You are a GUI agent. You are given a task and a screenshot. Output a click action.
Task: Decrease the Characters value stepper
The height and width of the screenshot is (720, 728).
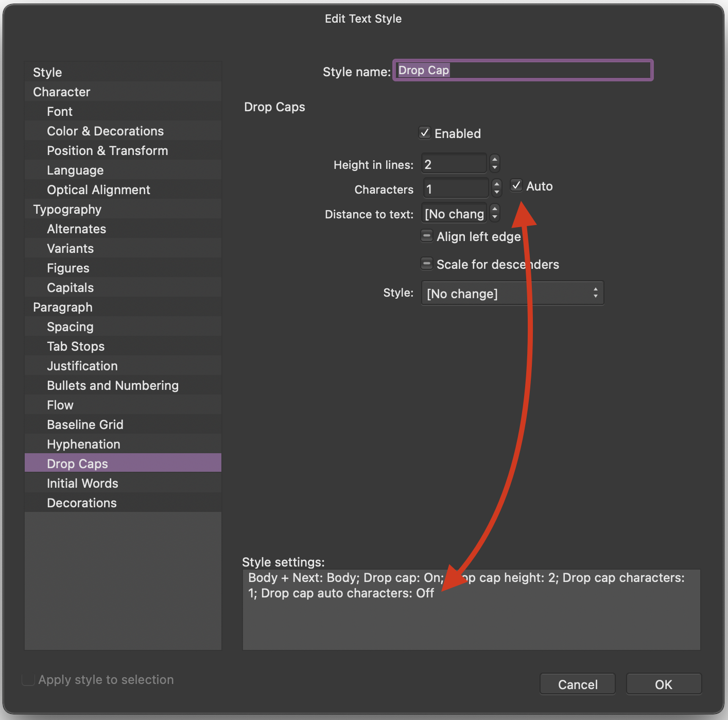(x=496, y=192)
